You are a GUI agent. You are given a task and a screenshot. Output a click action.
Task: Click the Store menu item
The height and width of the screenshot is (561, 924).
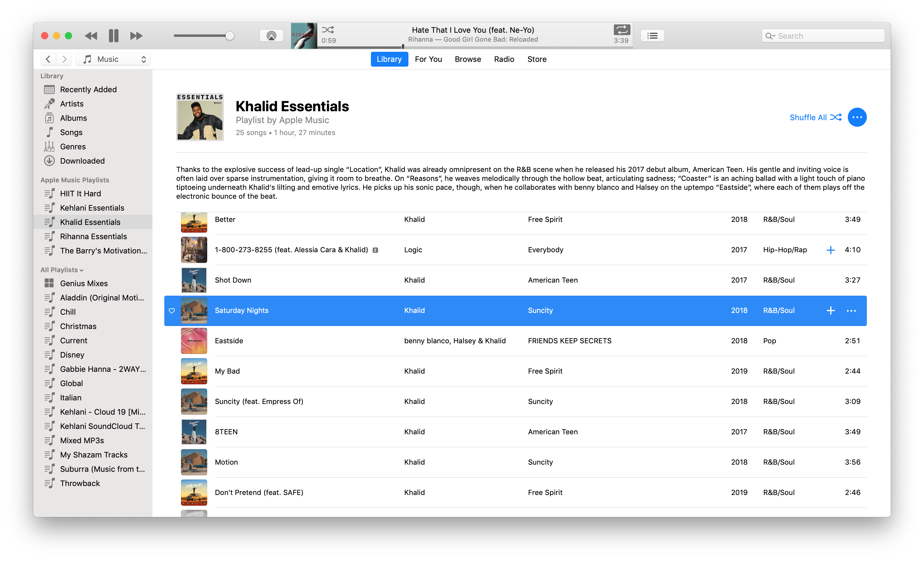coord(537,59)
